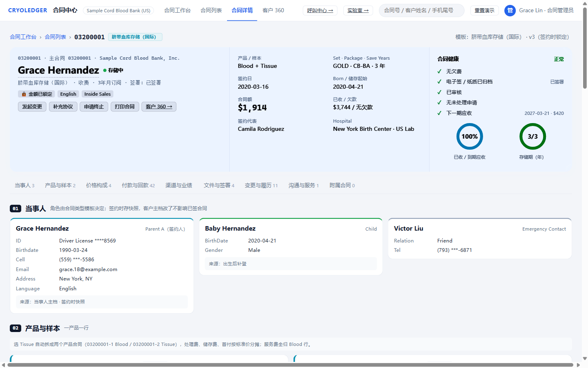Click email grace.18@example.com

coord(88,269)
